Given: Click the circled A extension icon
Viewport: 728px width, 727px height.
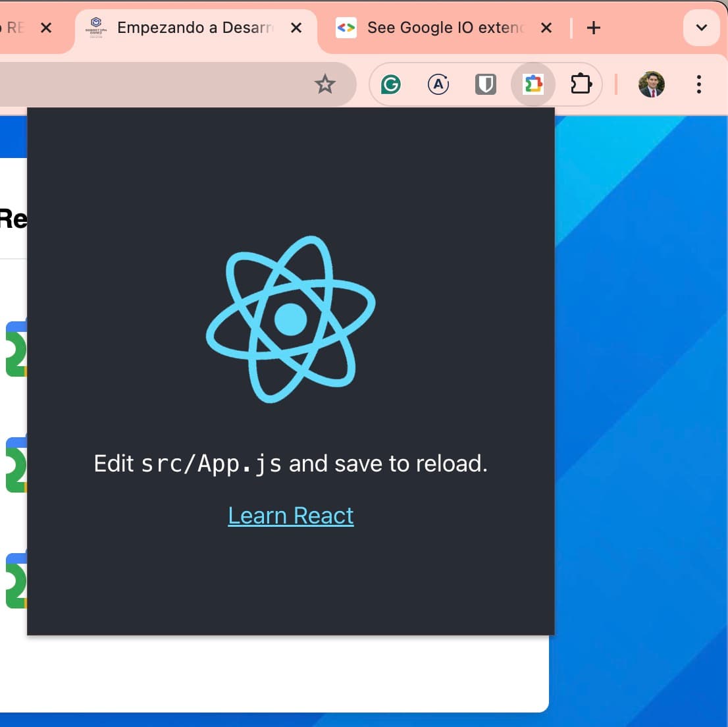Looking at the screenshot, I should click(438, 84).
